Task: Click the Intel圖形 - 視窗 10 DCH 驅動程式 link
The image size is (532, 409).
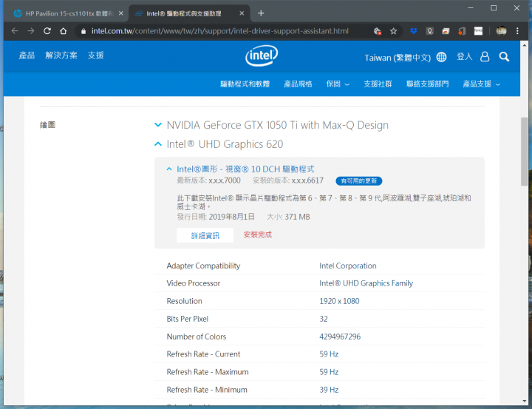Action: coord(245,169)
